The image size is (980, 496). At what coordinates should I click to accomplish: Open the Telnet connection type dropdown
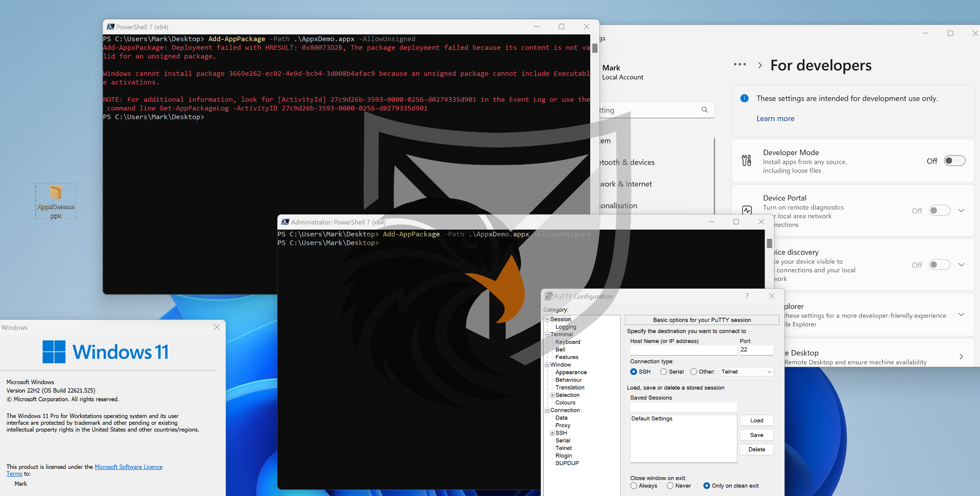tap(747, 372)
